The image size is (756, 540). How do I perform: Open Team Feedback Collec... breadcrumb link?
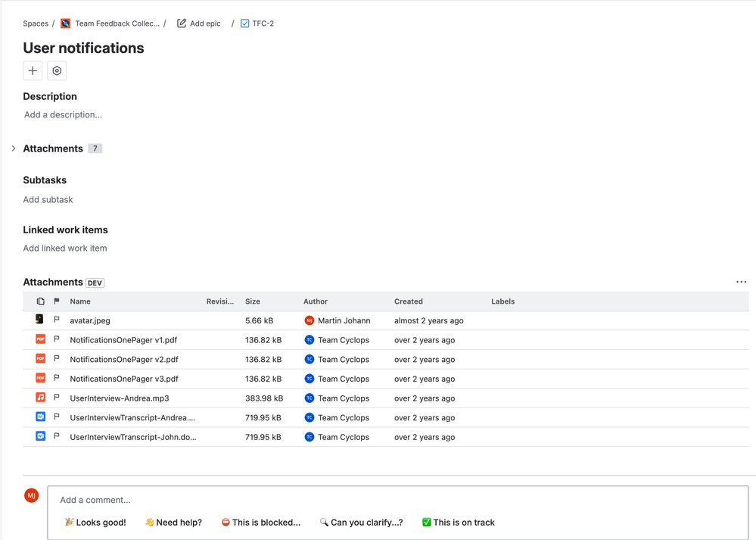click(x=117, y=23)
